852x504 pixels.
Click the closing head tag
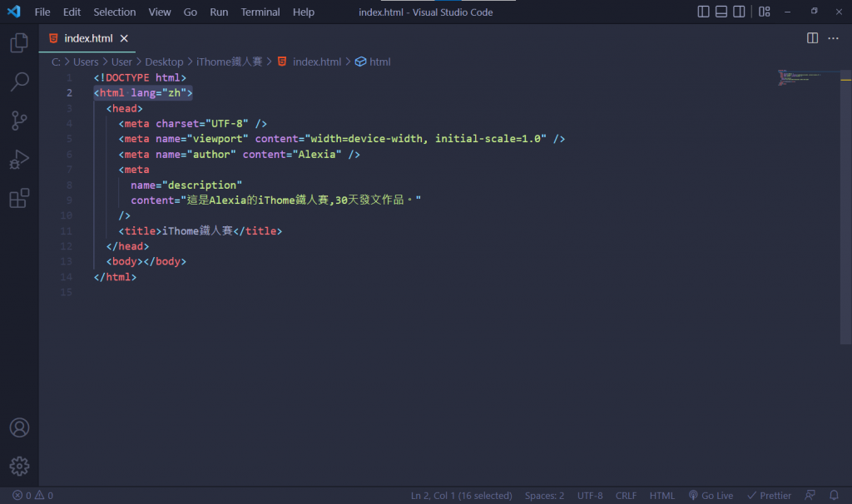(127, 246)
